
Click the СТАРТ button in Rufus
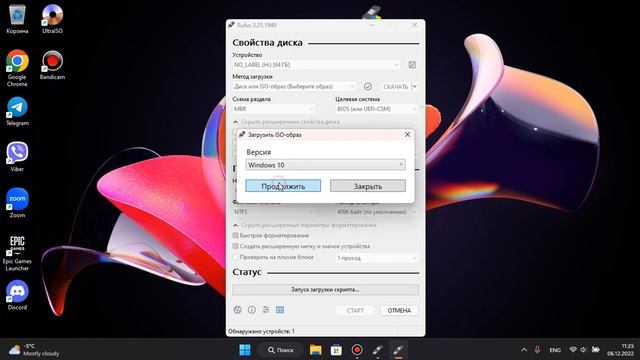pyautogui.click(x=355, y=310)
